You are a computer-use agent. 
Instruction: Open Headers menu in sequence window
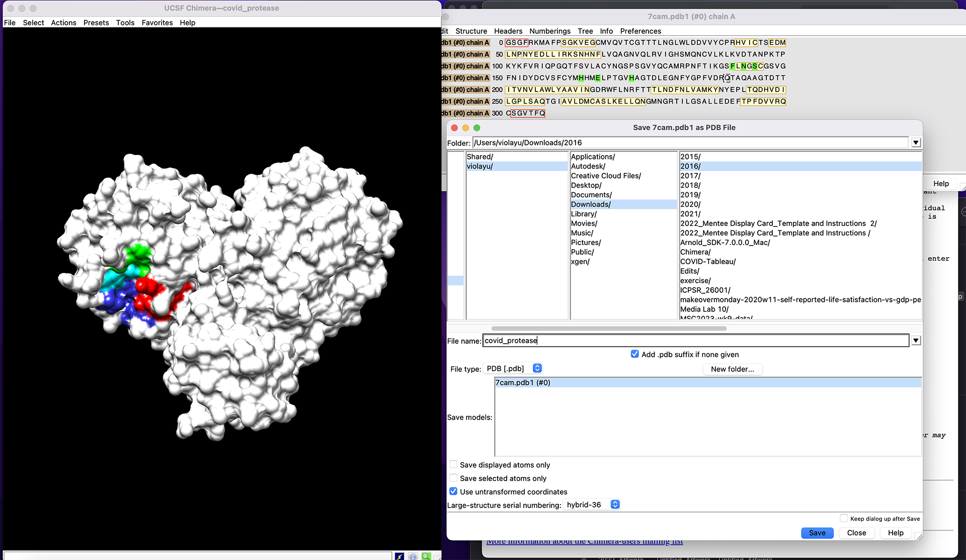(x=508, y=31)
